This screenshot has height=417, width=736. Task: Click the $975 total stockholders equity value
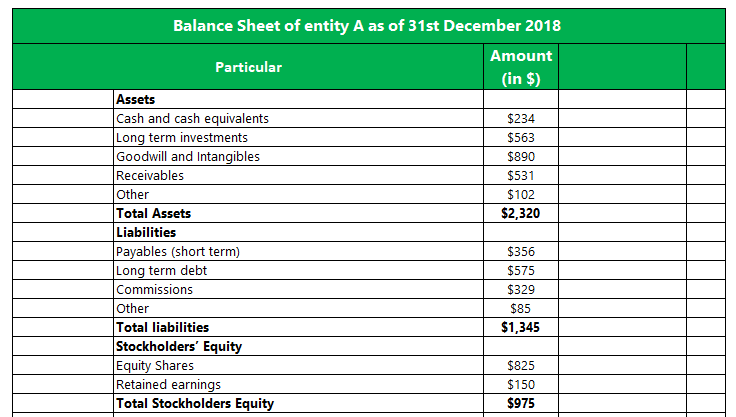click(x=520, y=404)
